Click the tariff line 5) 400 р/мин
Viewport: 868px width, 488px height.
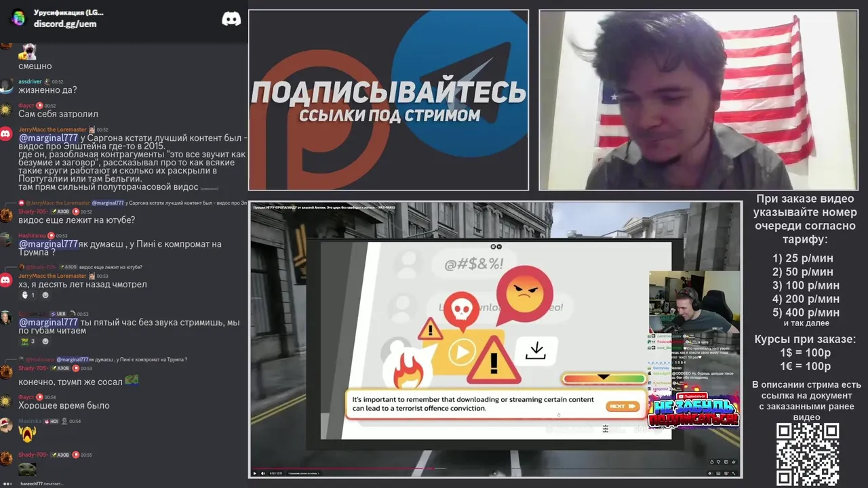click(x=806, y=312)
